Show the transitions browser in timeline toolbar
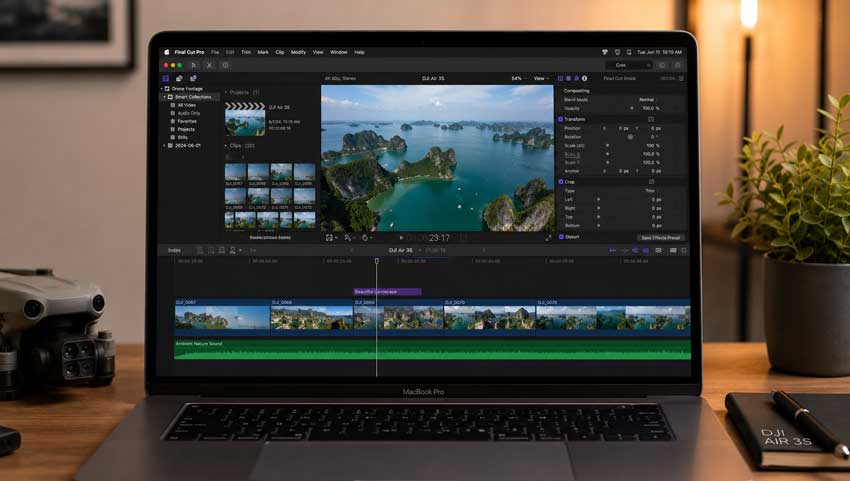850x481 pixels. pyautogui.click(x=684, y=251)
